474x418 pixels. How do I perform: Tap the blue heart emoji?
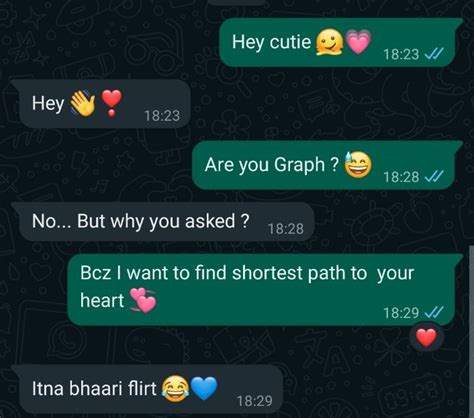204,388
